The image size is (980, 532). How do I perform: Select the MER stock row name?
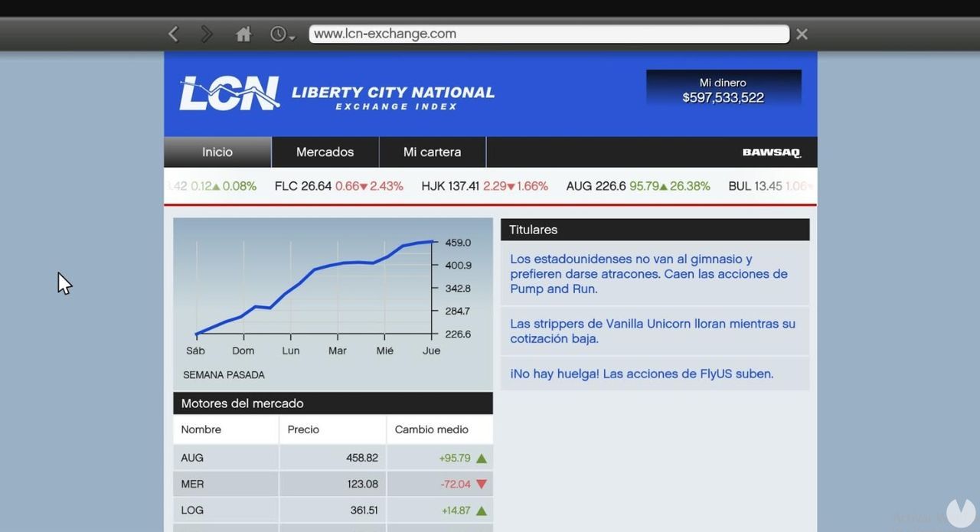point(192,484)
